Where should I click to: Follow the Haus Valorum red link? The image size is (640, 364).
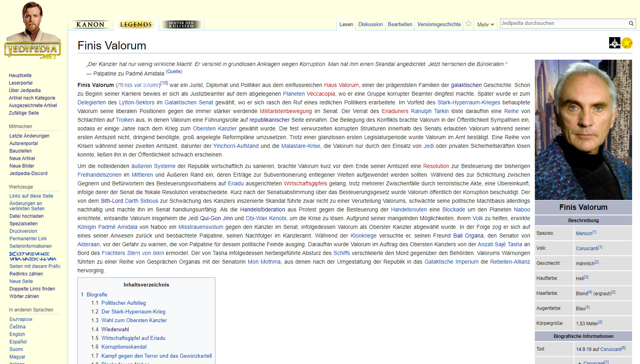(342, 85)
